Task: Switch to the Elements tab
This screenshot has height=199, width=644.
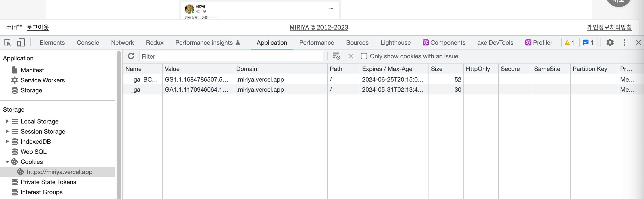Action: click(x=52, y=42)
